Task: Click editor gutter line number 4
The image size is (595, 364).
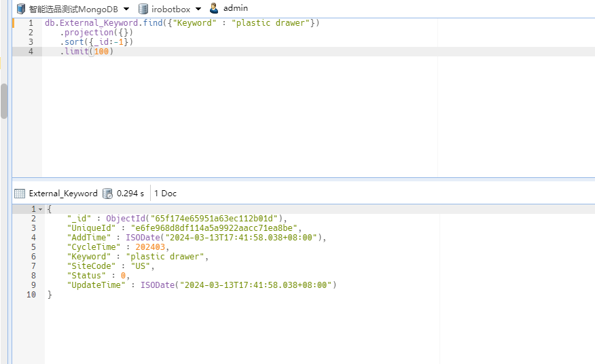Action: pyautogui.click(x=31, y=51)
